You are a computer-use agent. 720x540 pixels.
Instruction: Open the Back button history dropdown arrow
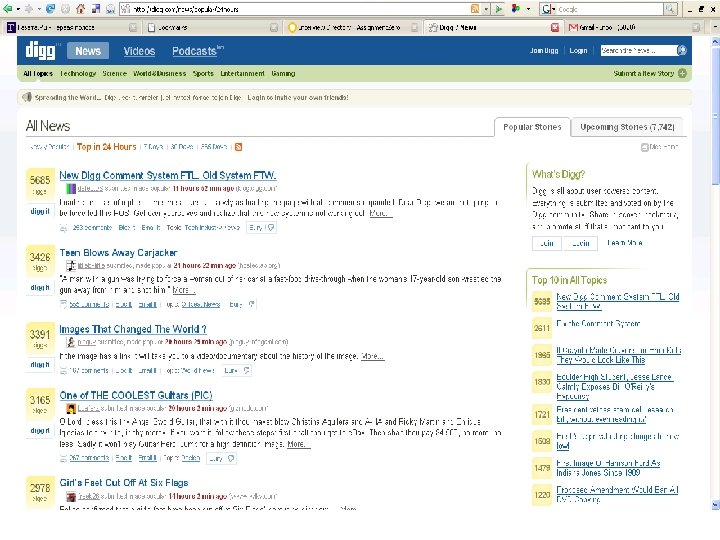click(18, 9)
